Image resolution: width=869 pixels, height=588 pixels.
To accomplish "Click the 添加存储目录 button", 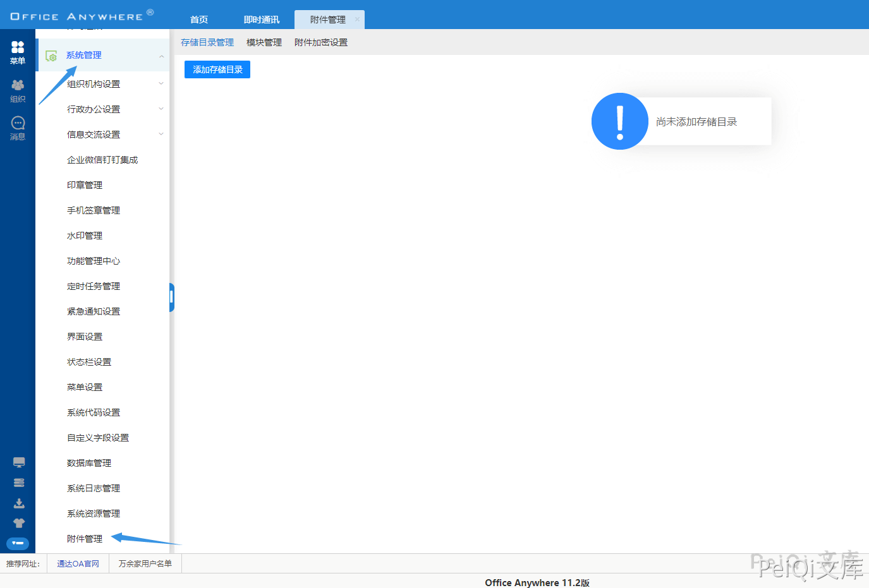I will pyautogui.click(x=217, y=69).
